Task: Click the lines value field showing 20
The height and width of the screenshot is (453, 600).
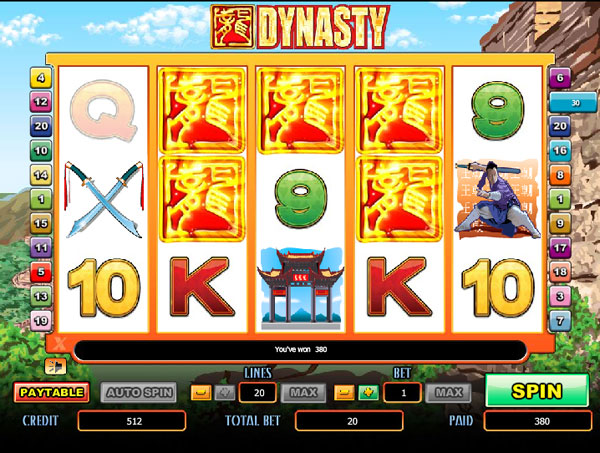Action: point(258,393)
